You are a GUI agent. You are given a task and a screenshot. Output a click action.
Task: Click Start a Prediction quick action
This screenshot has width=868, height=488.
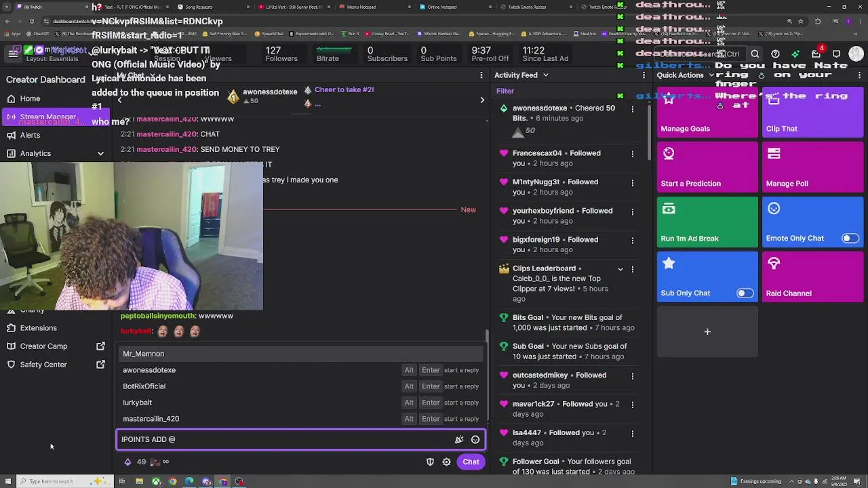pos(707,167)
